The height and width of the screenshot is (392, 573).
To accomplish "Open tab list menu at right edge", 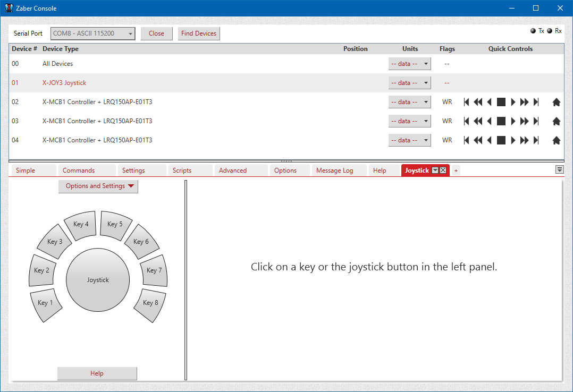I will 559,169.
